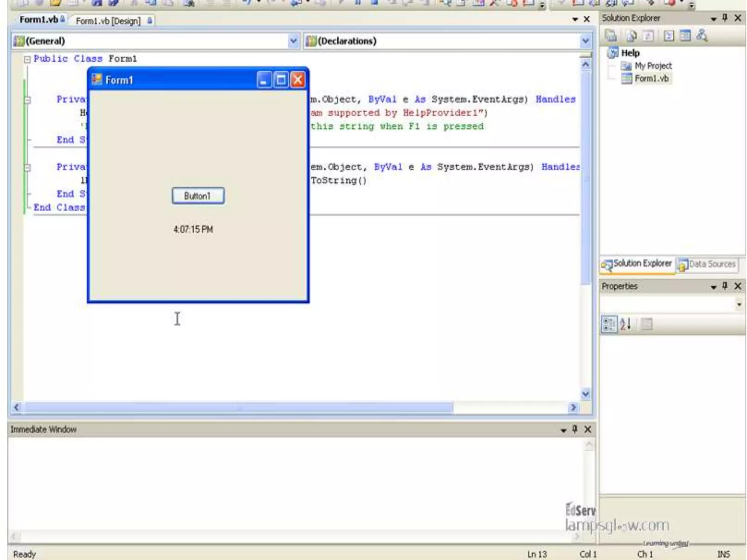
Task: Collapse the second Private Sub code block
Action: pyautogui.click(x=27, y=168)
